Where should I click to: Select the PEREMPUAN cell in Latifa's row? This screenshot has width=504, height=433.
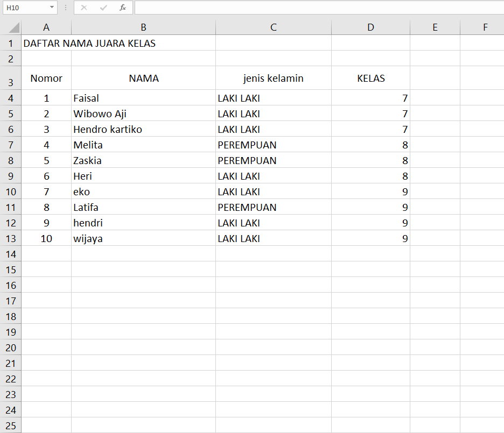tap(273, 208)
